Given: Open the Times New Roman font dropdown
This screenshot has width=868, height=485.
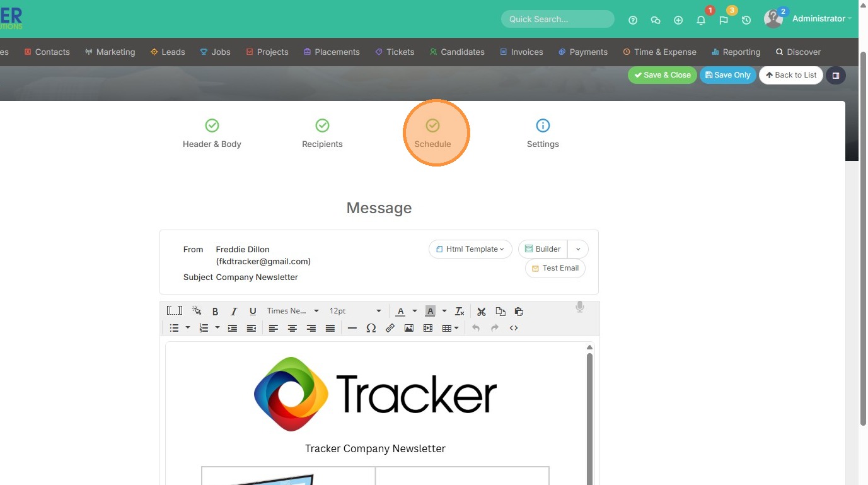Looking at the screenshot, I should [x=292, y=311].
